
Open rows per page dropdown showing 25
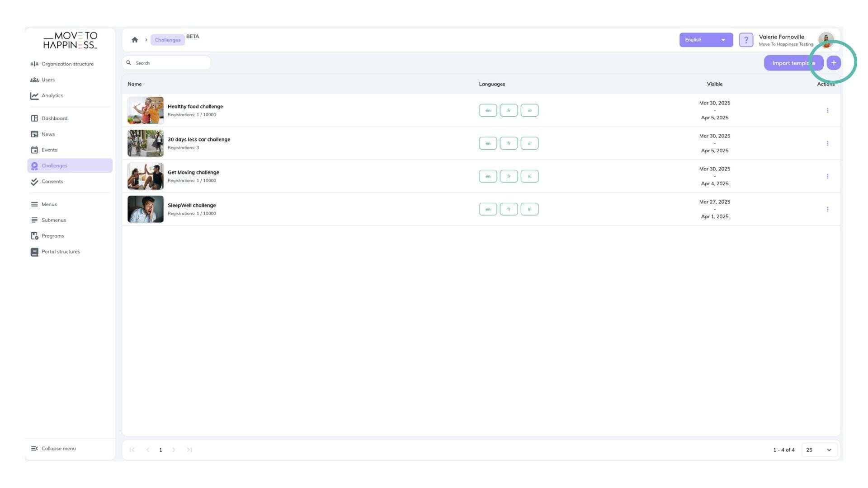pos(819,450)
